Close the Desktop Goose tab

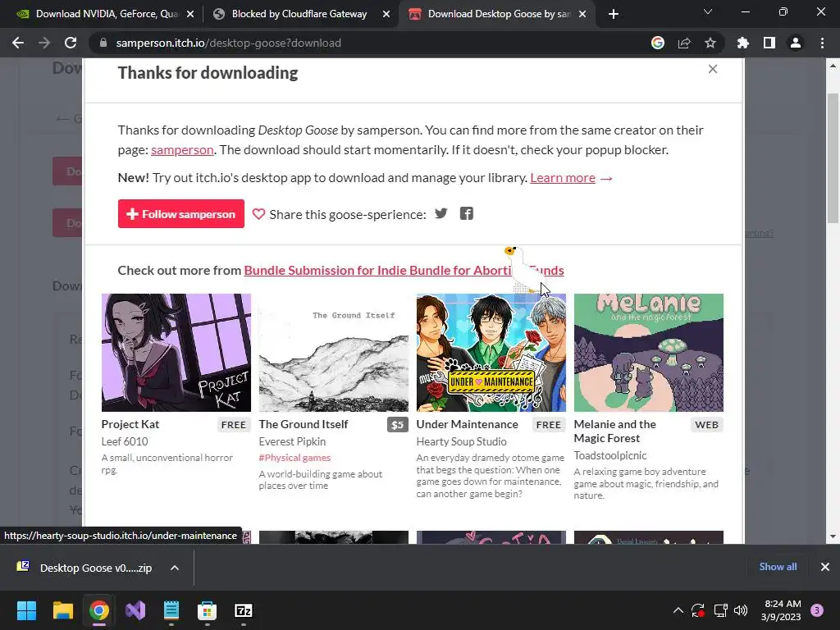583,14
